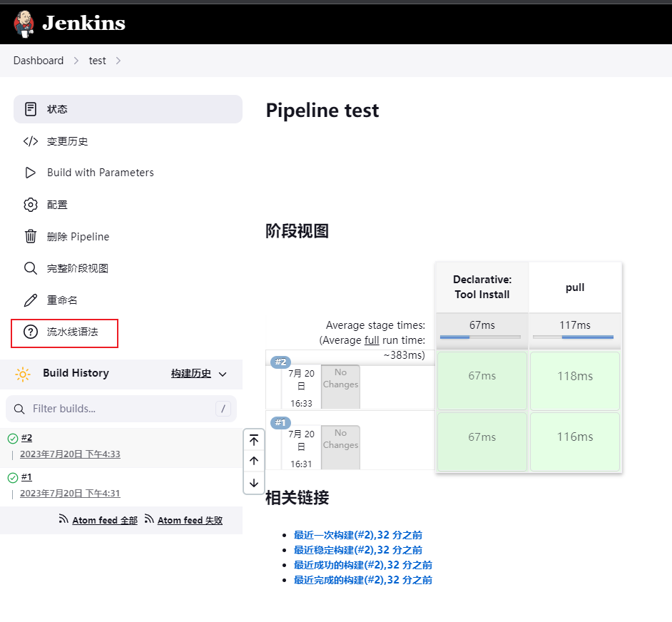Click the 2023年7月20日 下午4:31 timestamp link
The image size is (672, 622).
(70, 494)
